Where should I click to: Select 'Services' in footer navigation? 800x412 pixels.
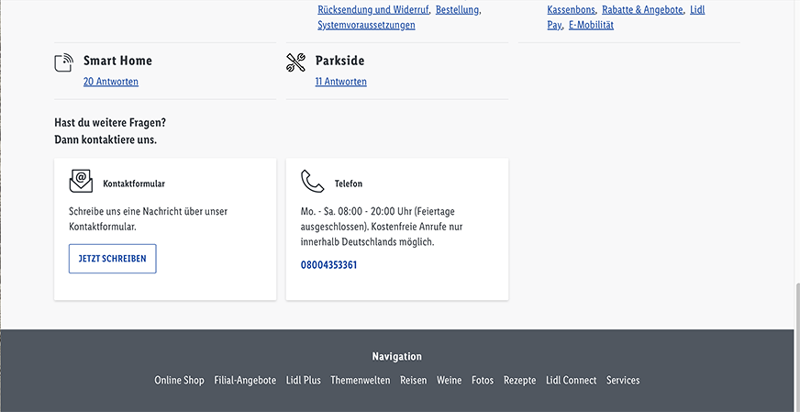point(623,380)
